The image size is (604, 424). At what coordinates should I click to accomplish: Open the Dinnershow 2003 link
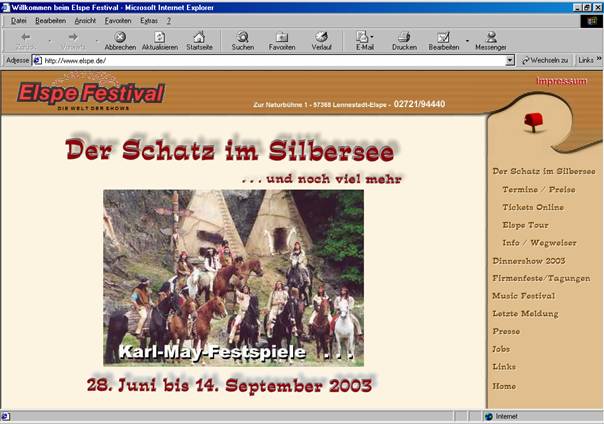(528, 261)
